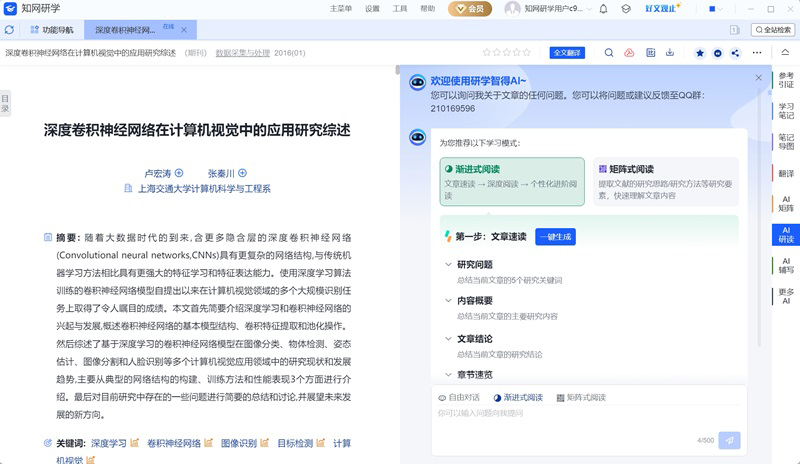Rate the article with the first star

[487, 53]
